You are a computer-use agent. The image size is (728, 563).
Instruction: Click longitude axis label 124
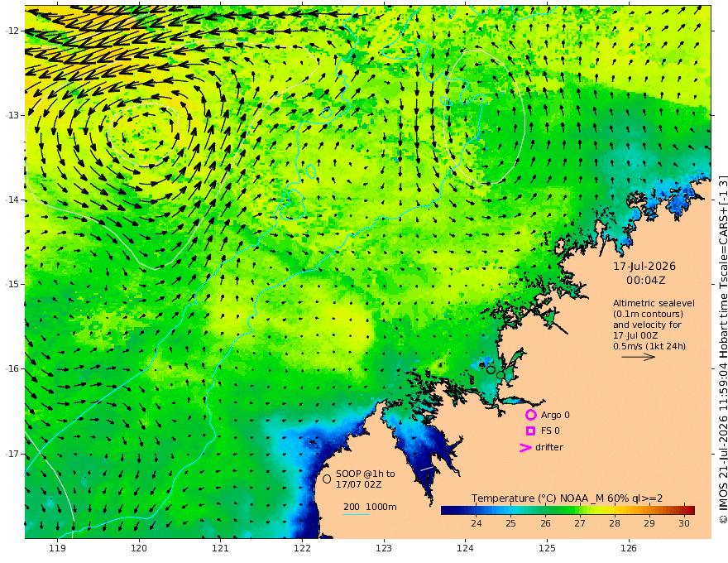[465, 548]
